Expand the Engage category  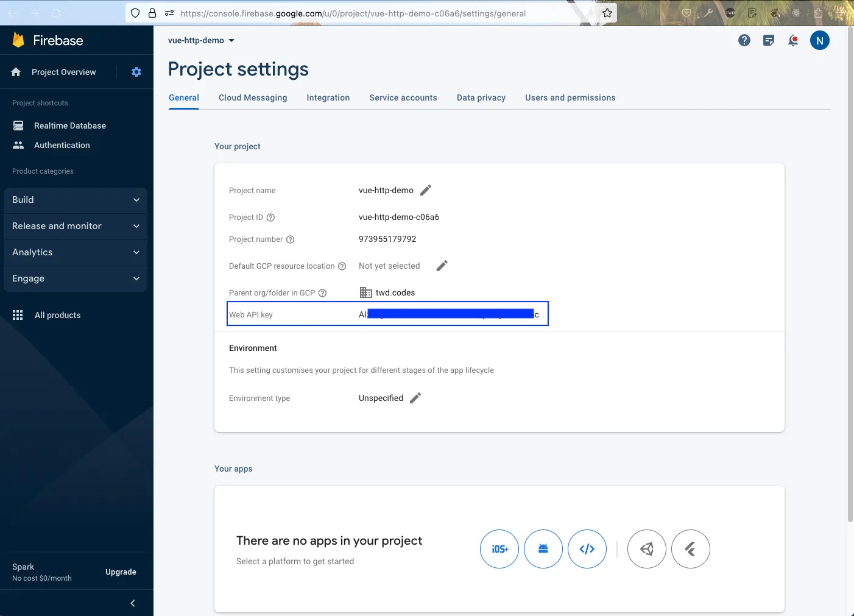(76, 278)
